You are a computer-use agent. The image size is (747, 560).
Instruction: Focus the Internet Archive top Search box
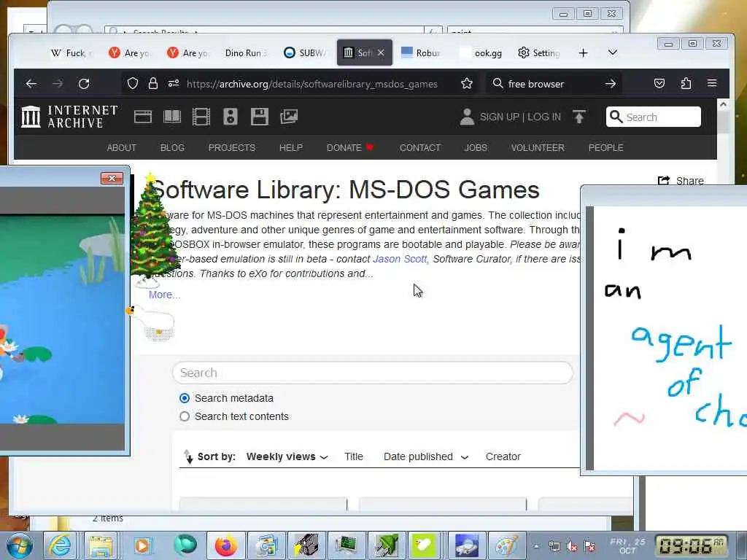pyautogui.click(x=653, y=117)
